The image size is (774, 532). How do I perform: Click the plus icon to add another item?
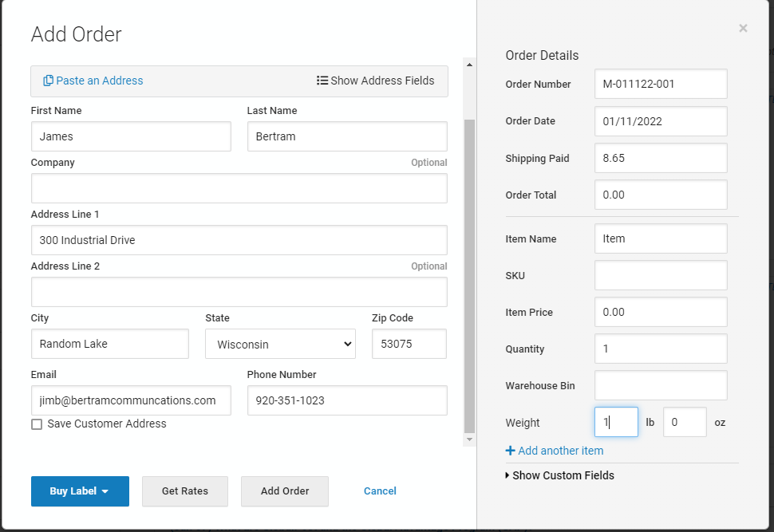(511, 451)
